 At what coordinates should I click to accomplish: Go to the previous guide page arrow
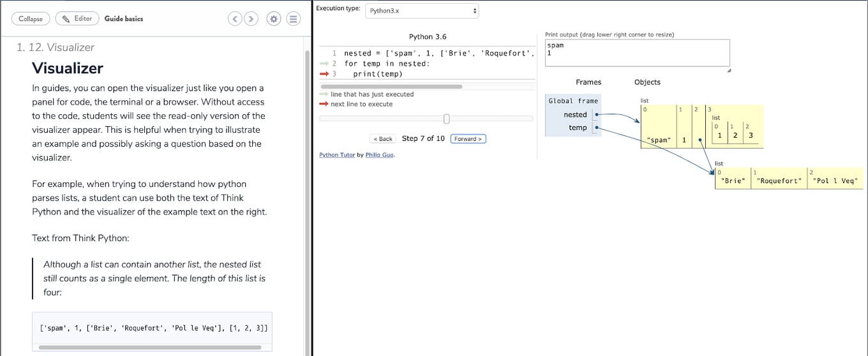pos(235,19)
